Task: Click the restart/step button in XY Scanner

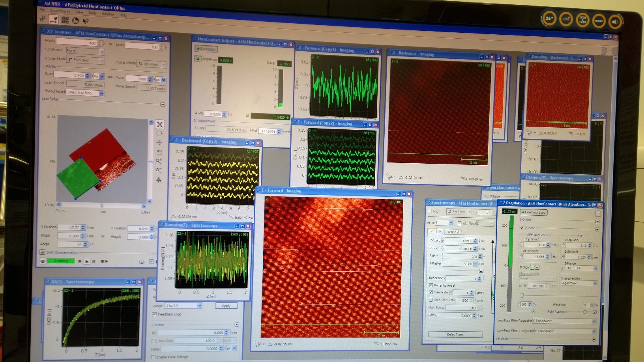Action: point(104,261)
